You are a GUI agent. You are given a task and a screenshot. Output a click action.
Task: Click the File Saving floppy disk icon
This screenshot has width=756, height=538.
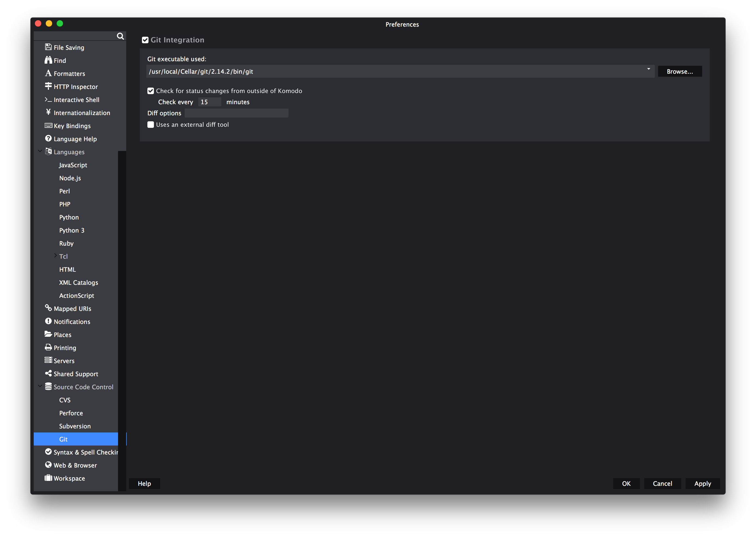point(48,47)
